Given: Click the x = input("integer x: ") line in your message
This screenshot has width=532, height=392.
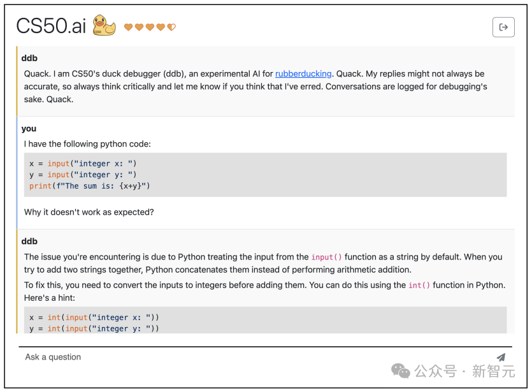Looking at the screenshot, I should [83, 164].
